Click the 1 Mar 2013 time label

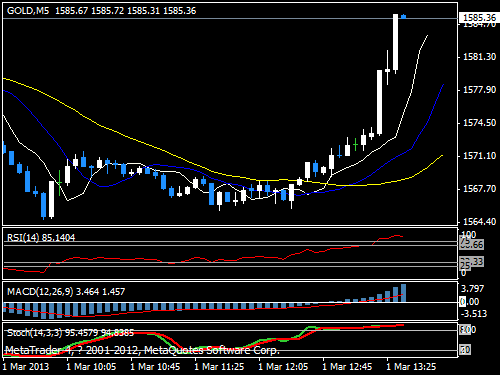click(x=26, y=367)
